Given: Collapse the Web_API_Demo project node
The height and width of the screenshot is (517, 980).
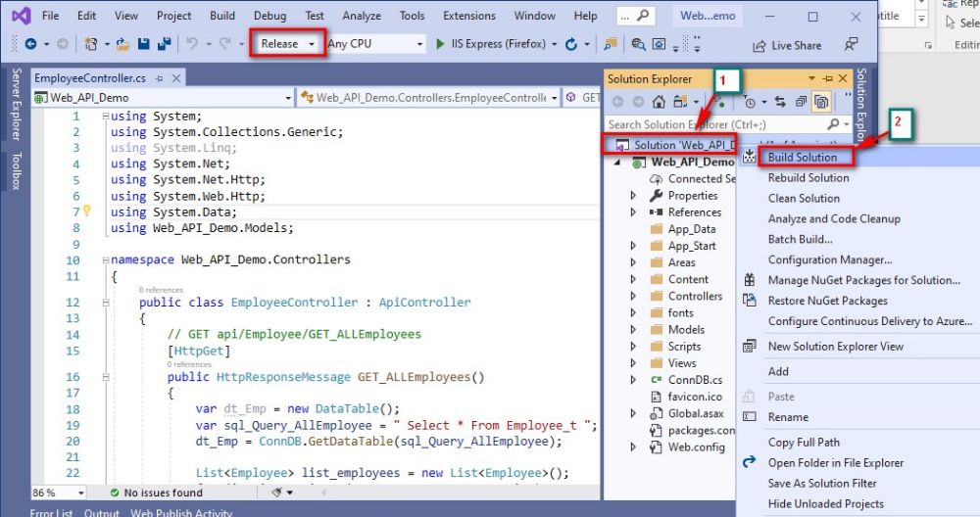Looking at the screenshot, I should pyautogui.click(x=617, y=163).
